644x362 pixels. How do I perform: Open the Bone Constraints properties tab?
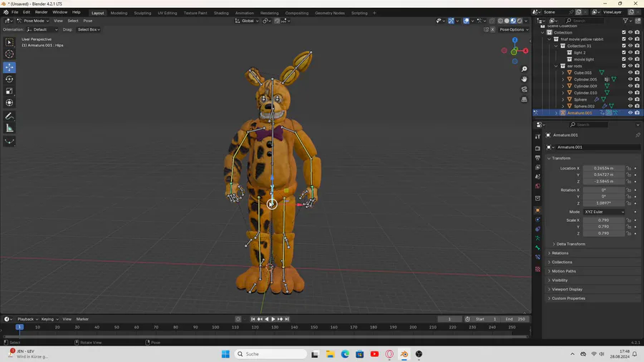[537, 257]
